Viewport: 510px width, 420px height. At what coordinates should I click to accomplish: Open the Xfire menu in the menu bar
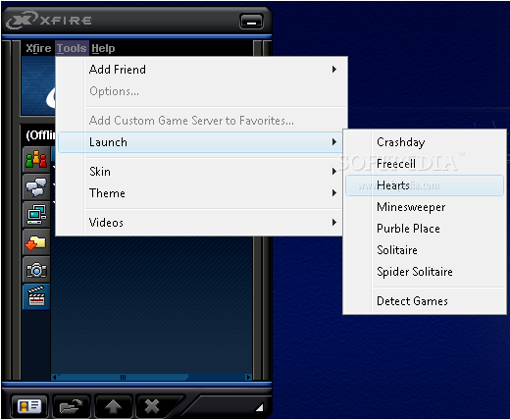38,48
